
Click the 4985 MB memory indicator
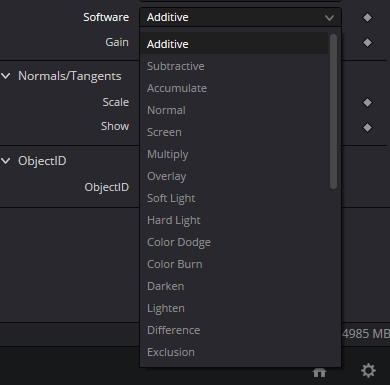pos(366,333)
